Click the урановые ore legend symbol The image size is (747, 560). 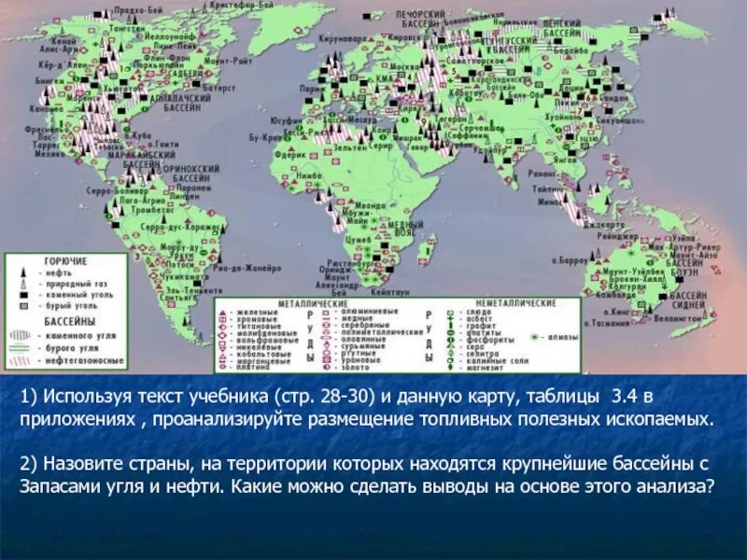pyautogui.click(x=326, y=360)
